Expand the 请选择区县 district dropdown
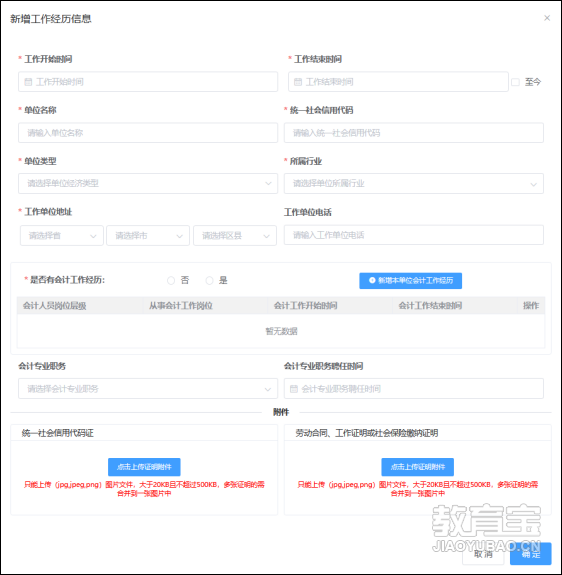 click(235, 235)
